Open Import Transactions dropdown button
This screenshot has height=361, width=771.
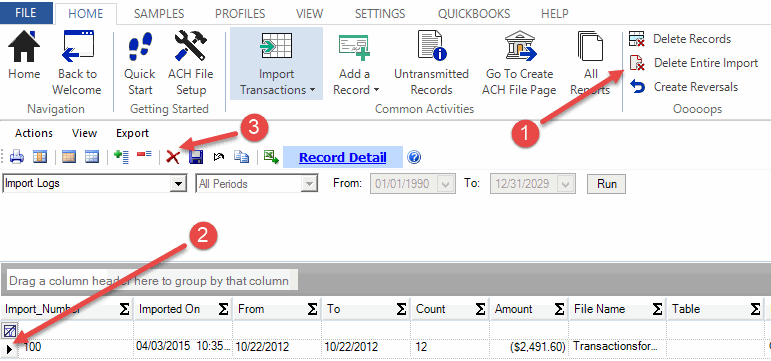coord(276,63)
